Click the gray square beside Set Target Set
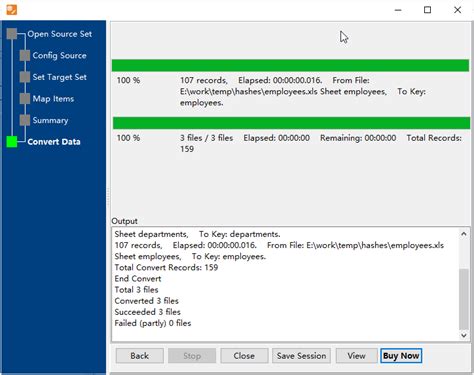This screenshot has height=375, width=474. (x=25, y=77)
